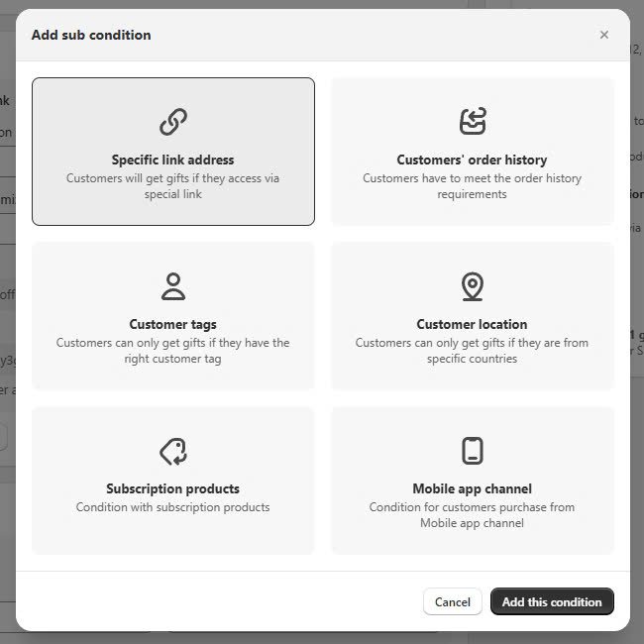Click the order history inbox icon
Image resolution: width=644 pixels, height=644 pixels.
[473, 122]
